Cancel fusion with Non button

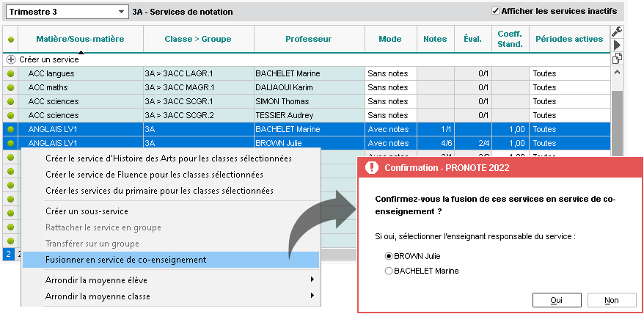(x=612, y=300)
